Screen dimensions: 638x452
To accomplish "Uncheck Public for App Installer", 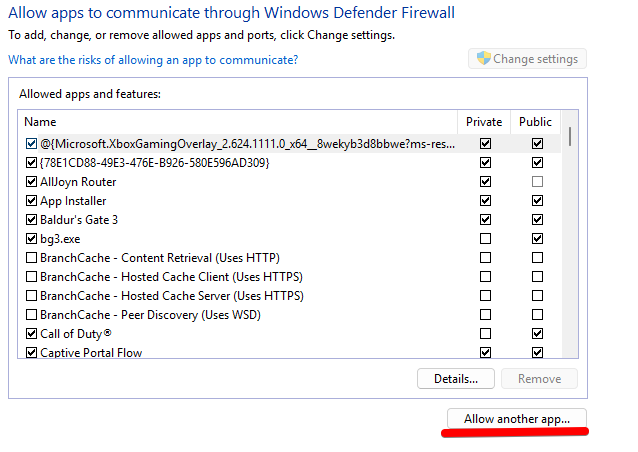I will click(537, 201).
